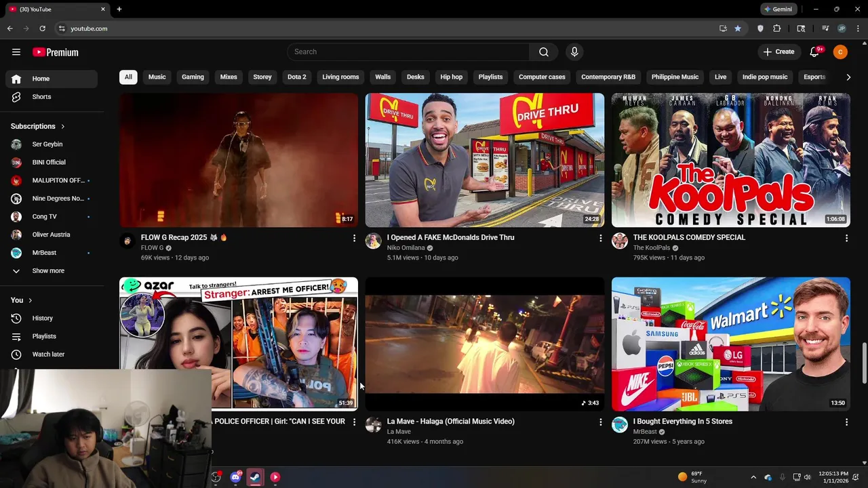The height and width of the screenshot is (488, 868).
Task: Select the Music filter chip
Action: point(157,77)
